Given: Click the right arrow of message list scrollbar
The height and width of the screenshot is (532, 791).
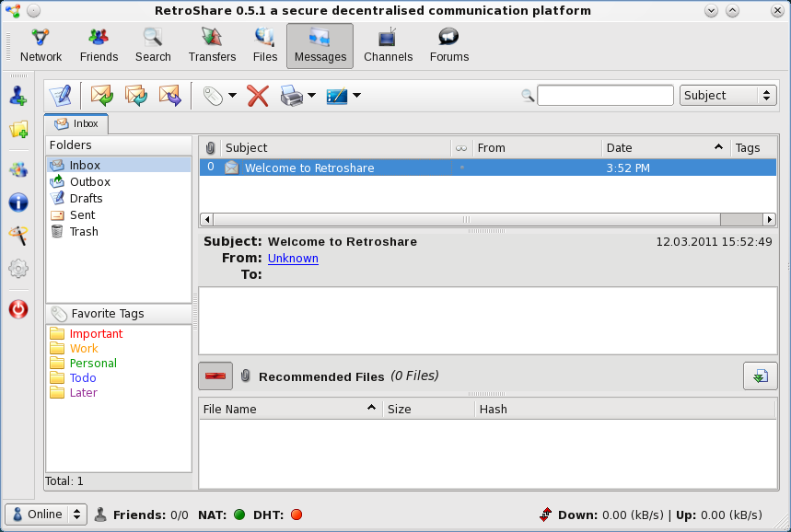Looking at the screenshot, I should 769,219.
